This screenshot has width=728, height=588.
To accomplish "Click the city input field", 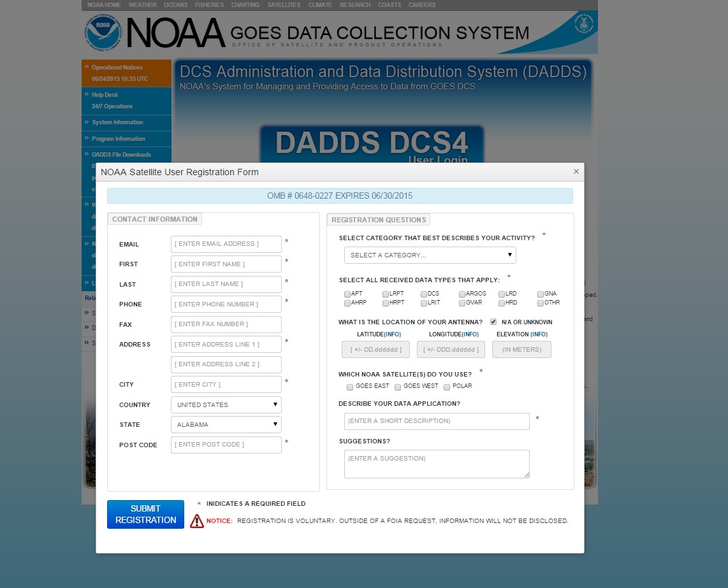I will [226, 384].
